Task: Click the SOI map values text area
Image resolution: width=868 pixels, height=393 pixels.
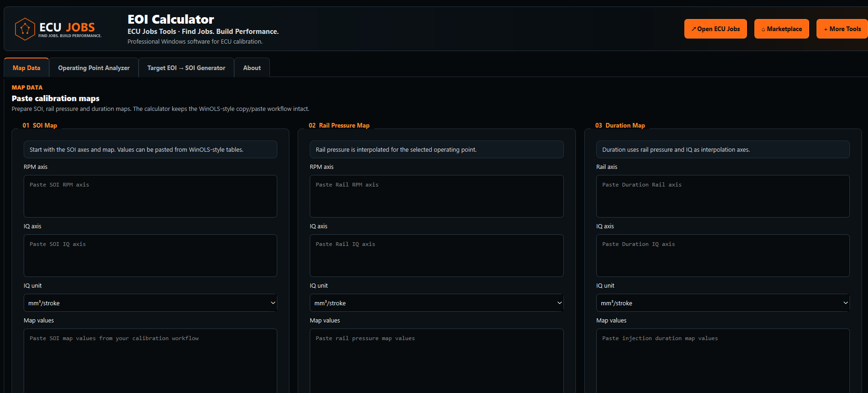Action: [150, 361]
